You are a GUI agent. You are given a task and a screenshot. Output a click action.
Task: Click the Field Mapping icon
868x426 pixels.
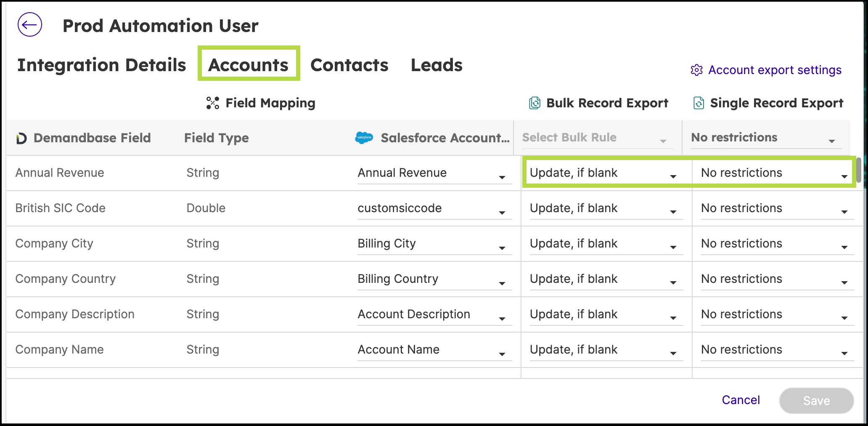[x=213, y=103]
